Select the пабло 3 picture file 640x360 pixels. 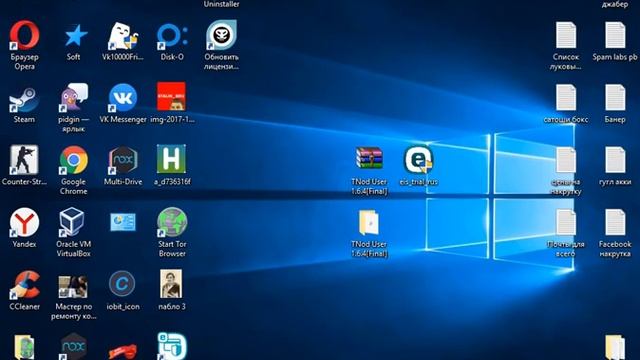point(171,284)
